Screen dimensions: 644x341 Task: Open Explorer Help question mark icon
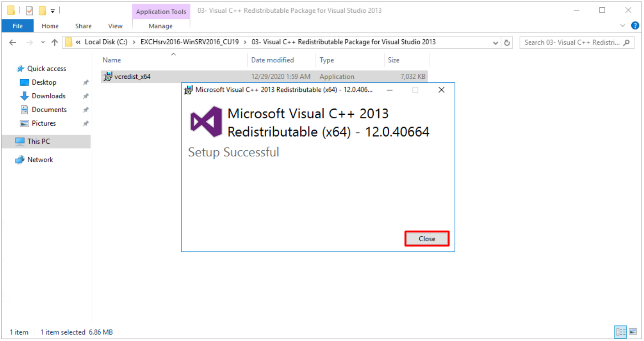click(x=635, y=25)
